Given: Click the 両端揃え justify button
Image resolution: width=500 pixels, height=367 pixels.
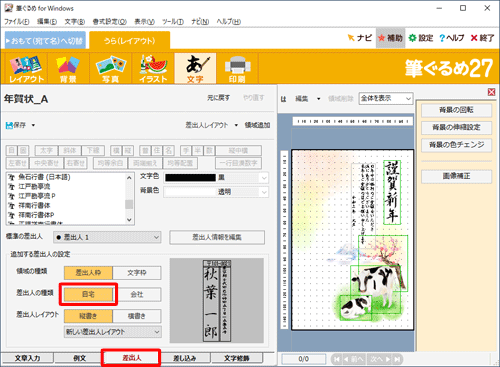Looking at the screenshot, I should pyautogui.click(x=145, y=163).
